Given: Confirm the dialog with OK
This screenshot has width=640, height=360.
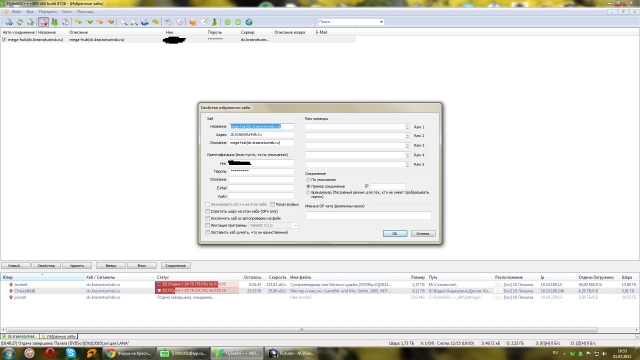Looking at the screenshot, I should 395,233.
